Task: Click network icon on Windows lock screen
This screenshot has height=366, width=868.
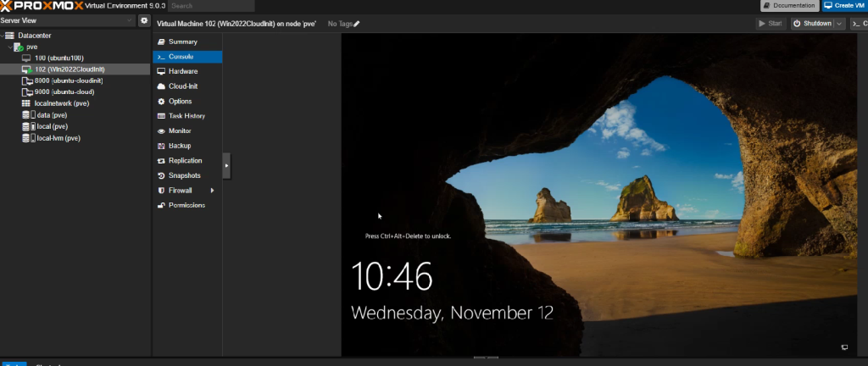Action: 844,347
